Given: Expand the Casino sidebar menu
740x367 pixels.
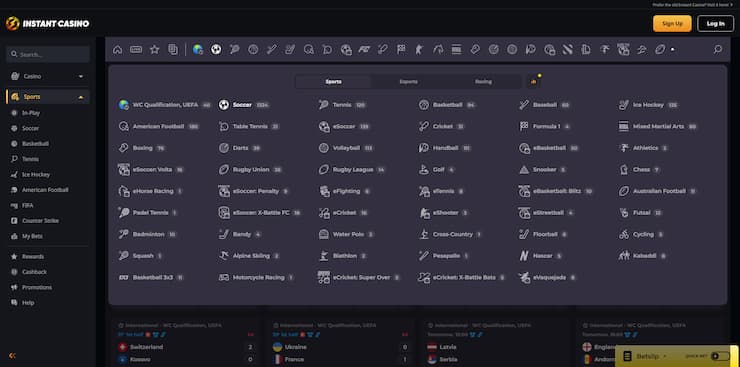Looking at the screenshot, I should (x=48, y=76).
